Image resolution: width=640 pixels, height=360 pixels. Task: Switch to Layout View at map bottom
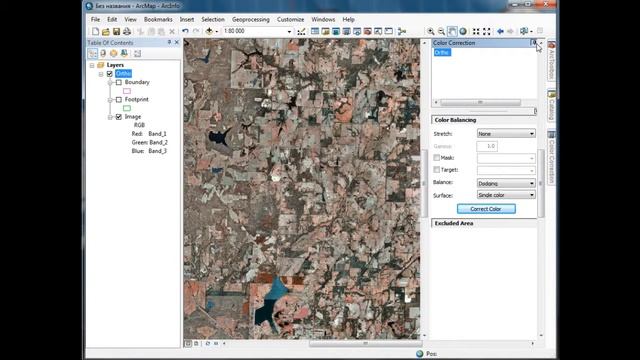196,344
